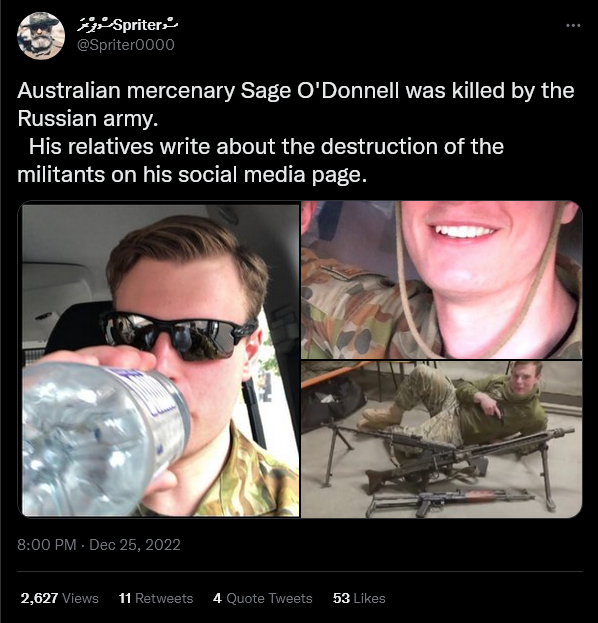
Task: Click the Views label text
Action: coord(80,598)
